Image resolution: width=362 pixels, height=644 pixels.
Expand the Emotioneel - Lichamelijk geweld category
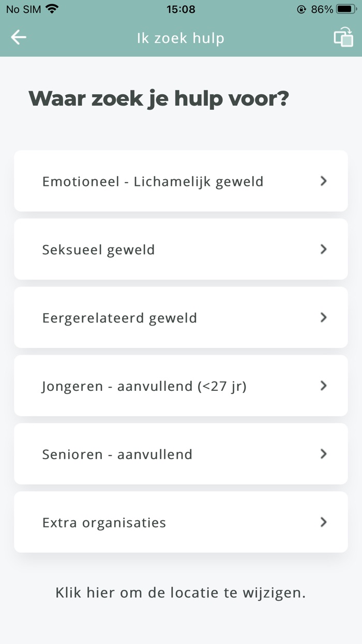181,181
